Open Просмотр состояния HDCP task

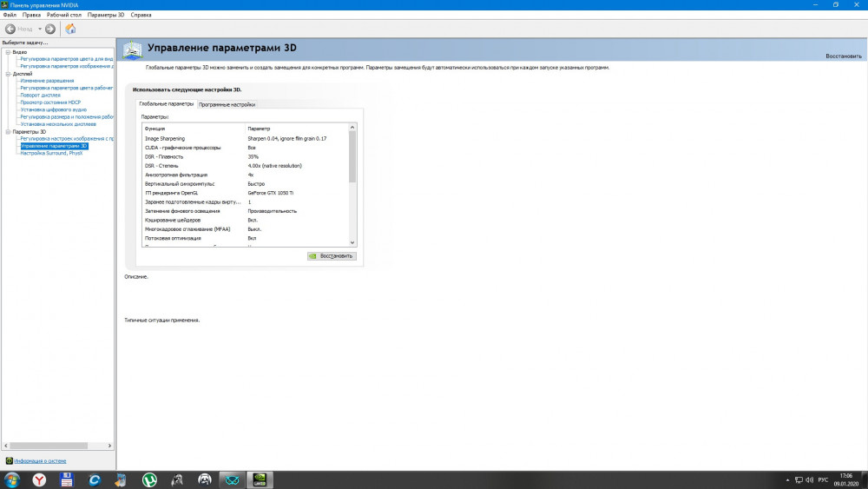pos(50,102)
